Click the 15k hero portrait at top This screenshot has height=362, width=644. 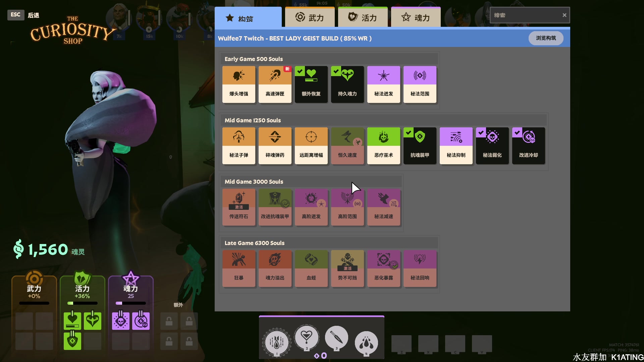click(149, 21)
